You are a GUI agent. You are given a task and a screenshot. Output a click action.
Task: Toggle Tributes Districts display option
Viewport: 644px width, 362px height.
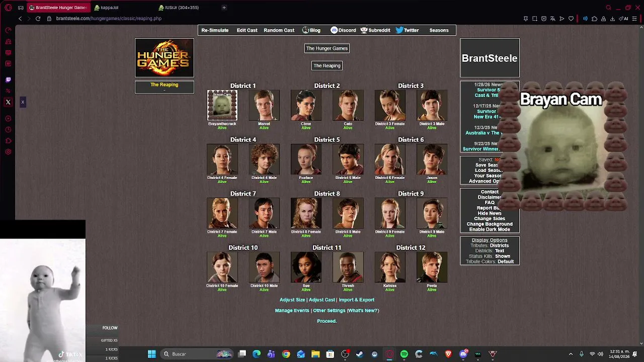point(490,245)
